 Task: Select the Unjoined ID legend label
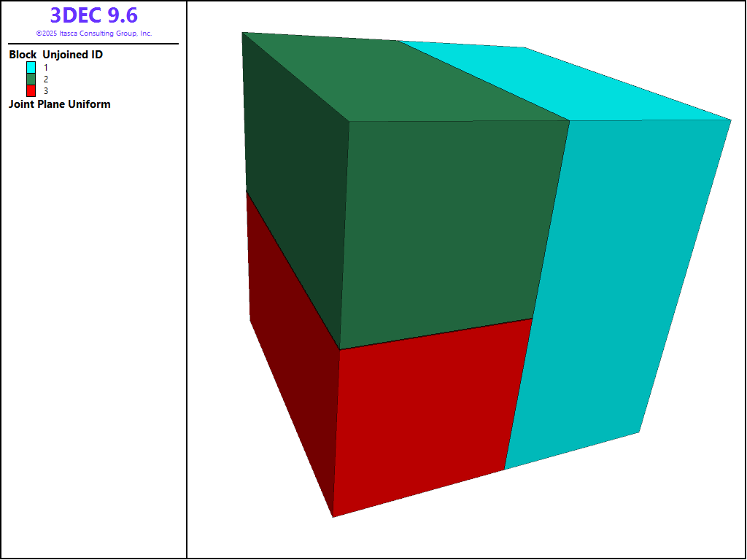[x=72, y=55]
